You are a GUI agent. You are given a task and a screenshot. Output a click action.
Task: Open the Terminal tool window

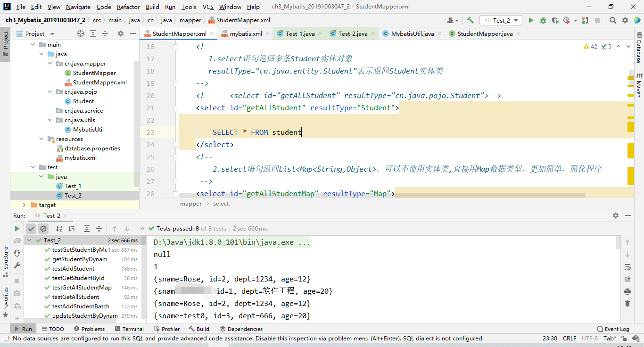[x=129, y=329]
